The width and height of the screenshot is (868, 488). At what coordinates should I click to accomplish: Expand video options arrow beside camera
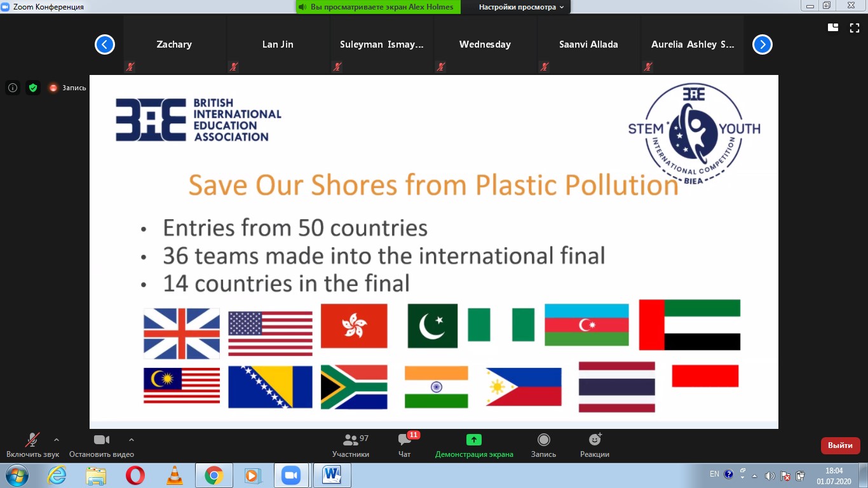[132, 439]
